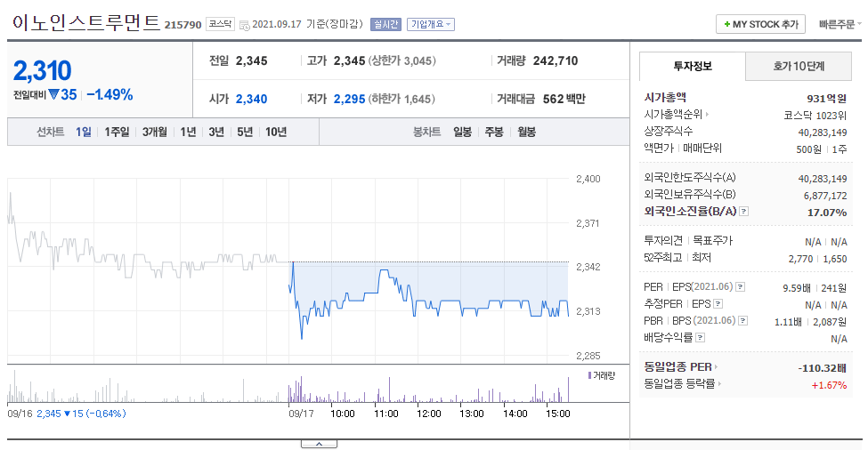Open the 동일업종 PER link
This screenshot has height=450, width=868.
681,367
